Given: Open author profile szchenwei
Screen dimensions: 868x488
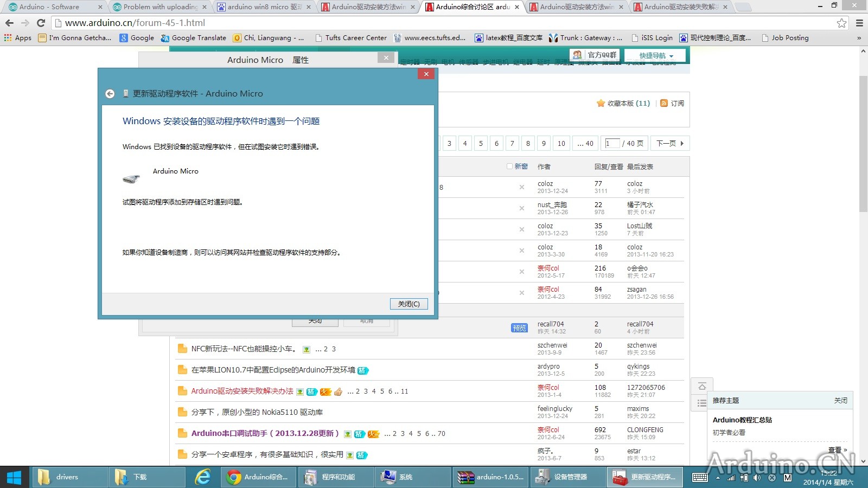Looking at the screenshot, I should pyautogui.click(x=552, y=345).
